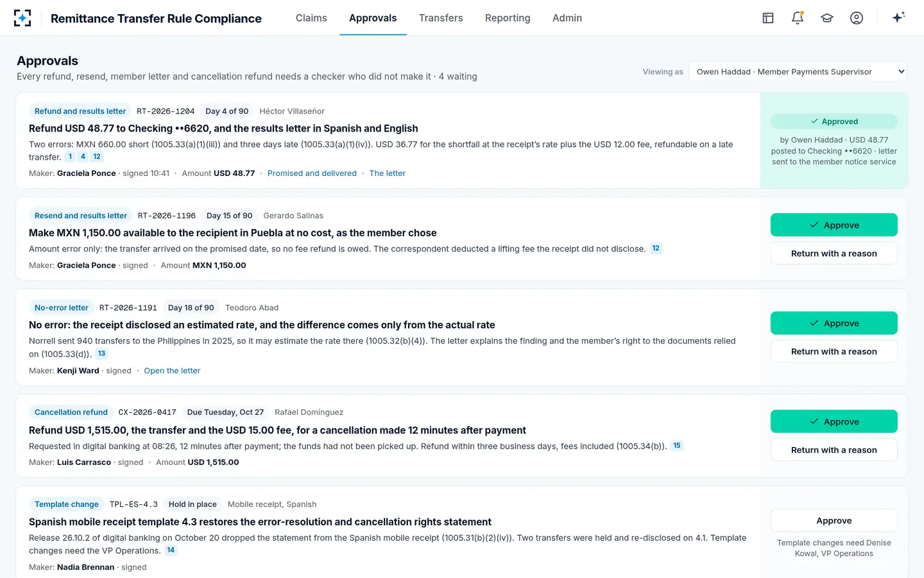924x578 pixels.
Task: Open citation 4 on the USD 48.77 refund
Action: (83, 157)
